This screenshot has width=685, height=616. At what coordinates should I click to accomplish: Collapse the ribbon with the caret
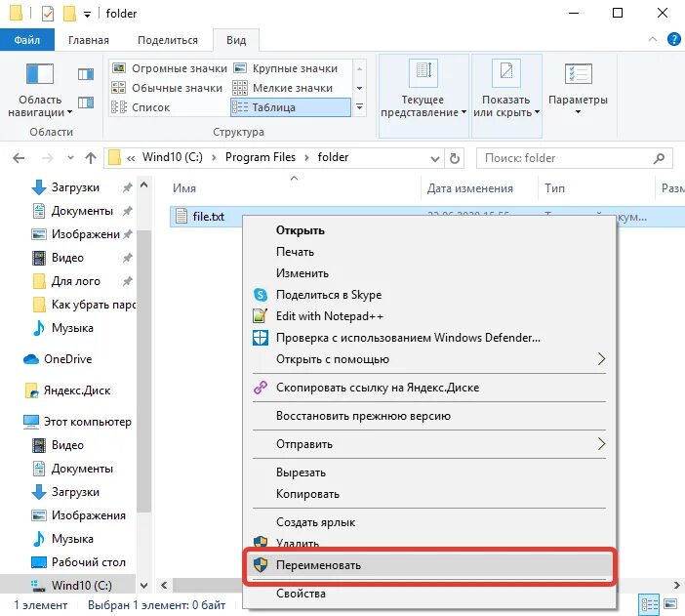click(653, 39)
